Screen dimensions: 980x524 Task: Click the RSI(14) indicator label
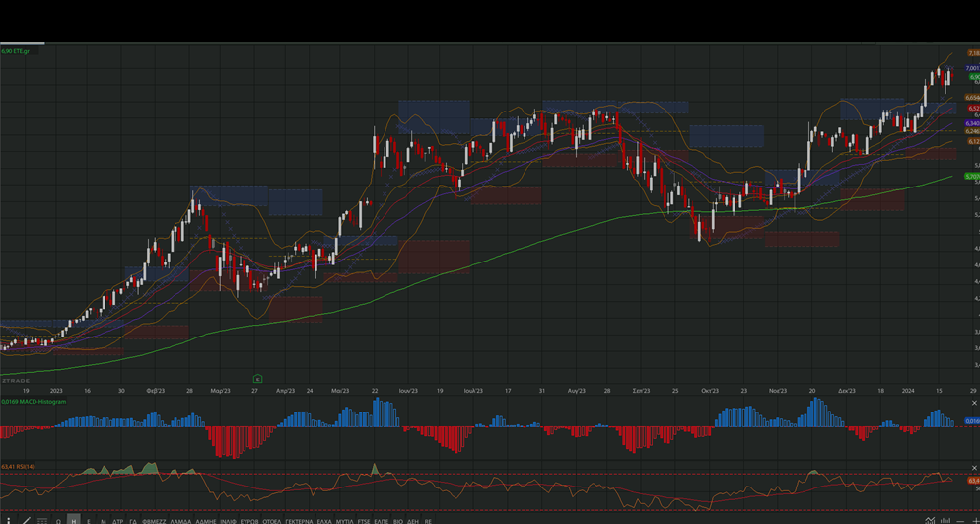[18, 467]
